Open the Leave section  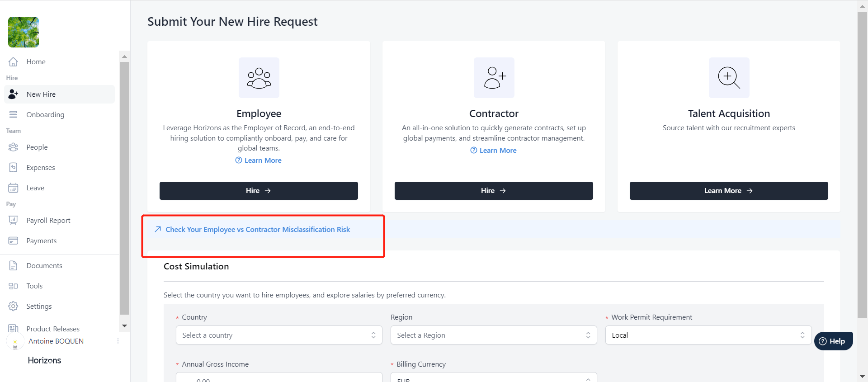click(60, 188)
